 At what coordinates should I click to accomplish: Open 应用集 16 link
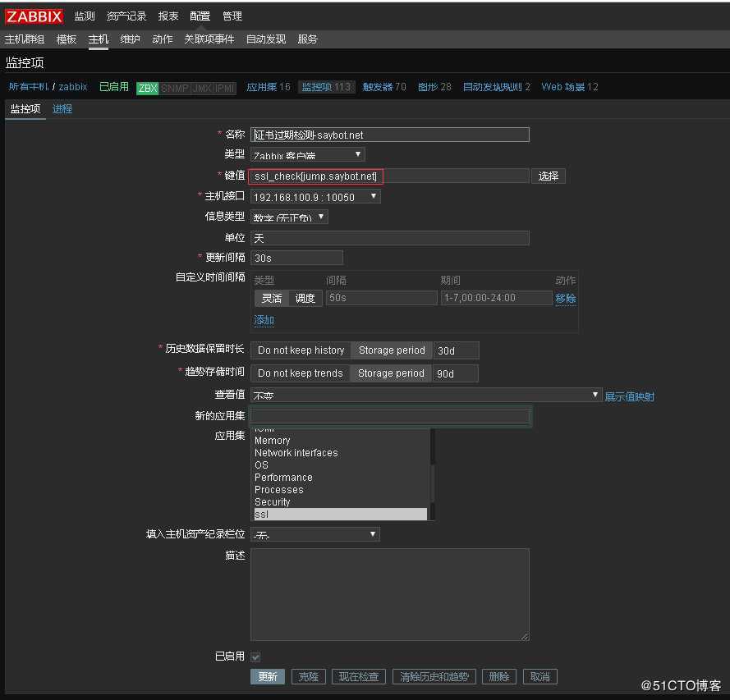point(269,86)
